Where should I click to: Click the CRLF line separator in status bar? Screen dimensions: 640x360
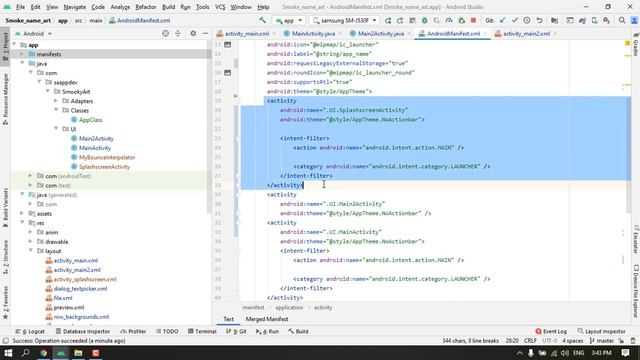[530, 341]
